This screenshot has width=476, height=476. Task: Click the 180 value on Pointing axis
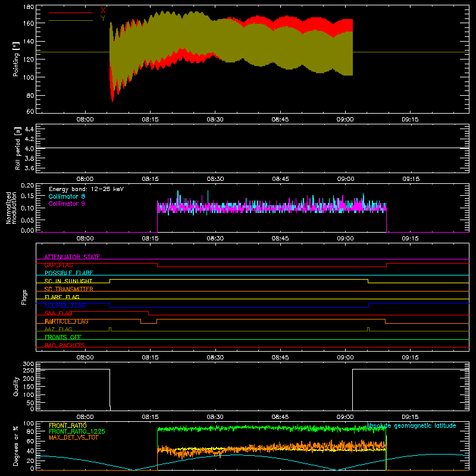(29, 7)
